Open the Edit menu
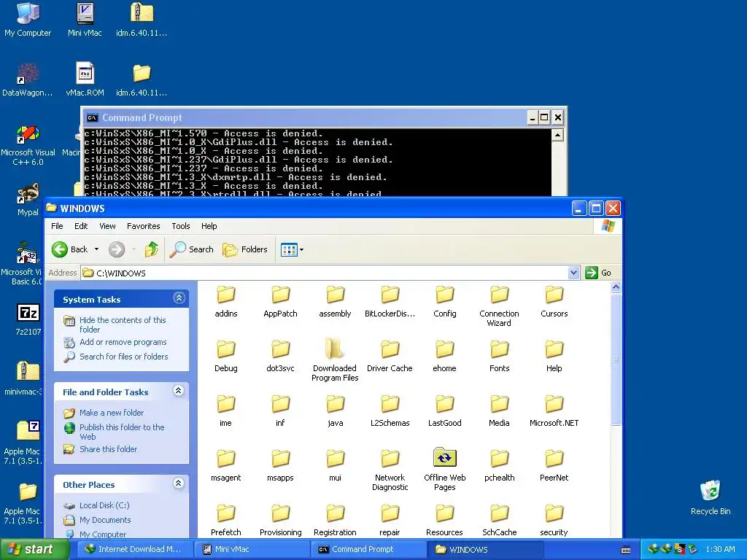 [x=81, y=226]
